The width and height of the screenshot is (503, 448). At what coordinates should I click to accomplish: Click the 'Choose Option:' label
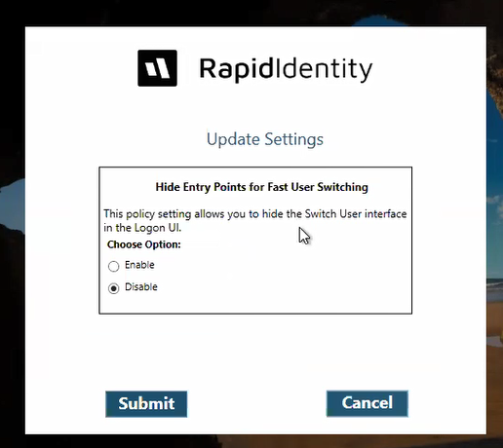[144, 244]
